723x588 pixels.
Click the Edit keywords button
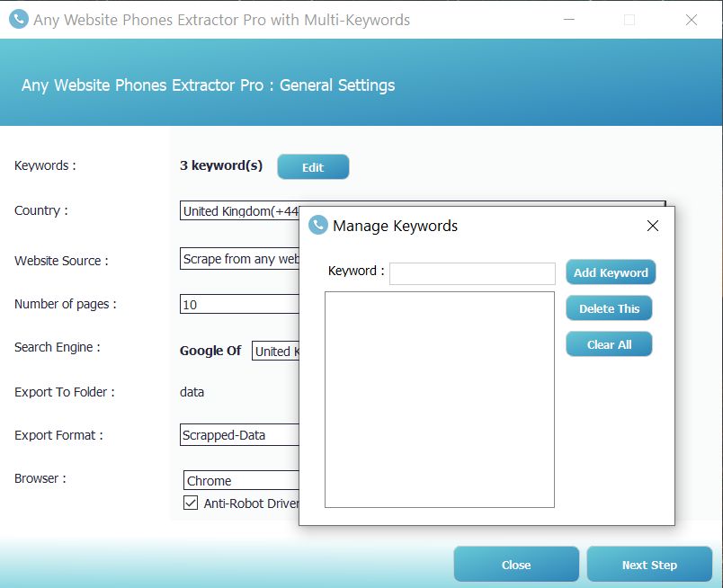(313, 167)
